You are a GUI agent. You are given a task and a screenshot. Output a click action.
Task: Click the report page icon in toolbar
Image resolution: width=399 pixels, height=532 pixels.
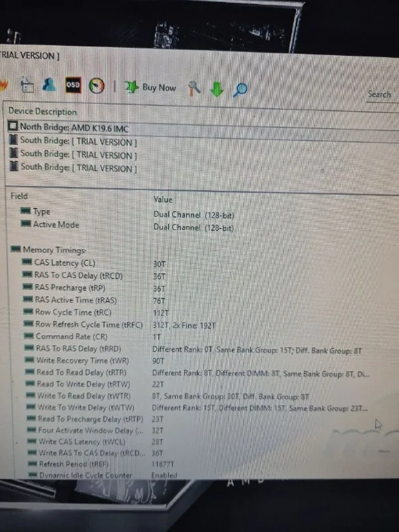[x=27, y=85]
